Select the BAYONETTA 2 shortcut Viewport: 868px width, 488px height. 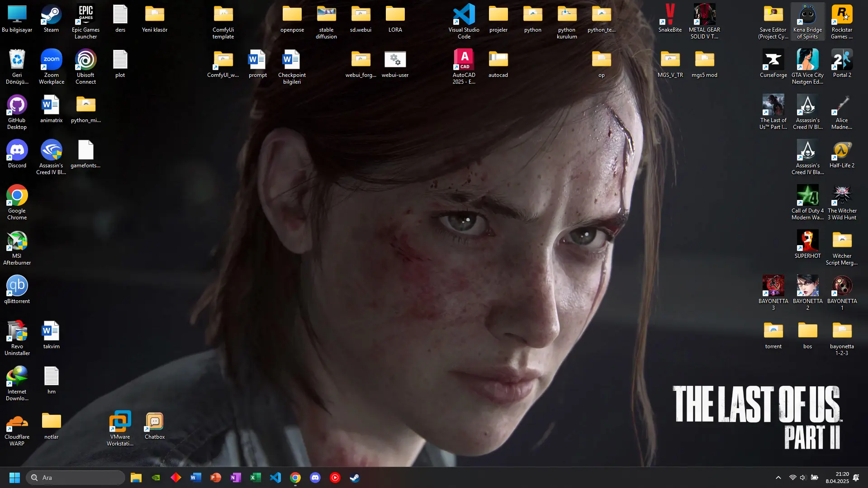(x=807, y=294)
